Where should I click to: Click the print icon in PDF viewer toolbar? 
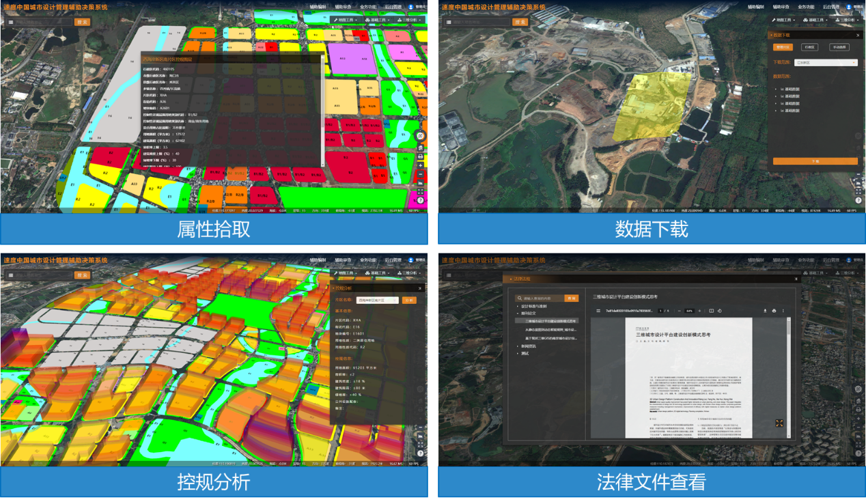[774, 311]
